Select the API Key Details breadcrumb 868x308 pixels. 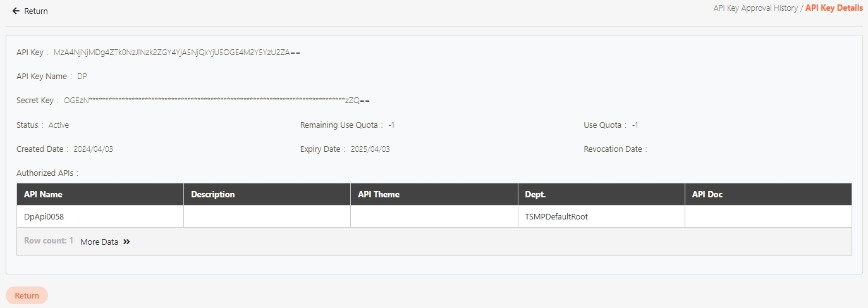pyautogui.click(x=833, y=8)
